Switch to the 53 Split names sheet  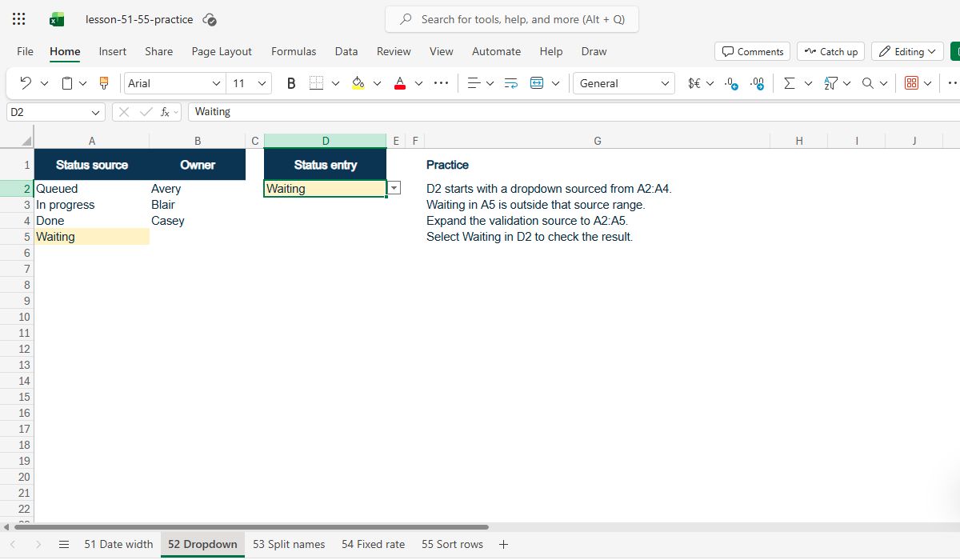pos(289,544)
